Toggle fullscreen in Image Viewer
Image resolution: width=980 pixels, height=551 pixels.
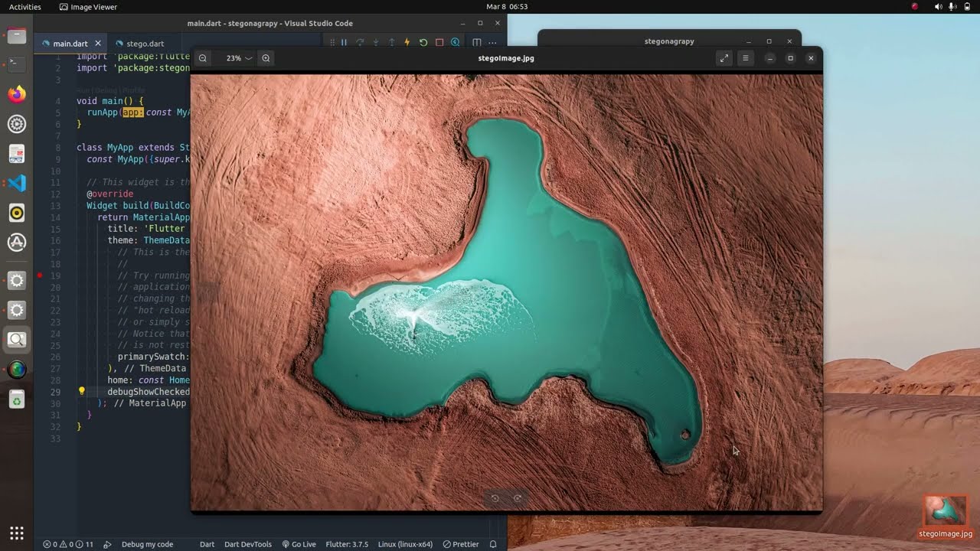[x=724, y=58]
